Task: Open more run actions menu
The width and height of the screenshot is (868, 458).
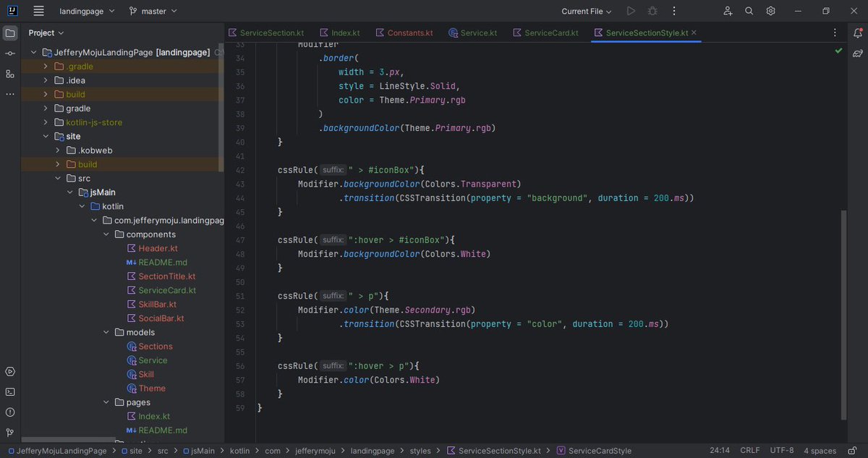Action: point(674,11)
